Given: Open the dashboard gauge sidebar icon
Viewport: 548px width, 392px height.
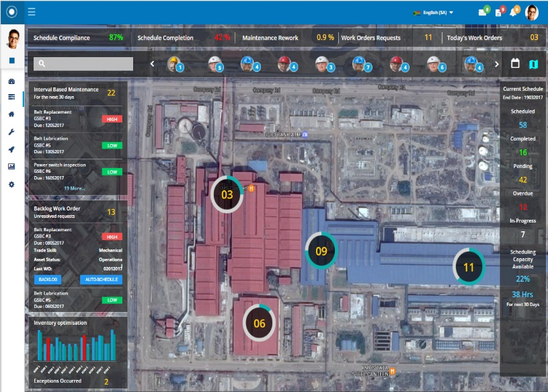Looking at the screenshot, I should point(11,81).
